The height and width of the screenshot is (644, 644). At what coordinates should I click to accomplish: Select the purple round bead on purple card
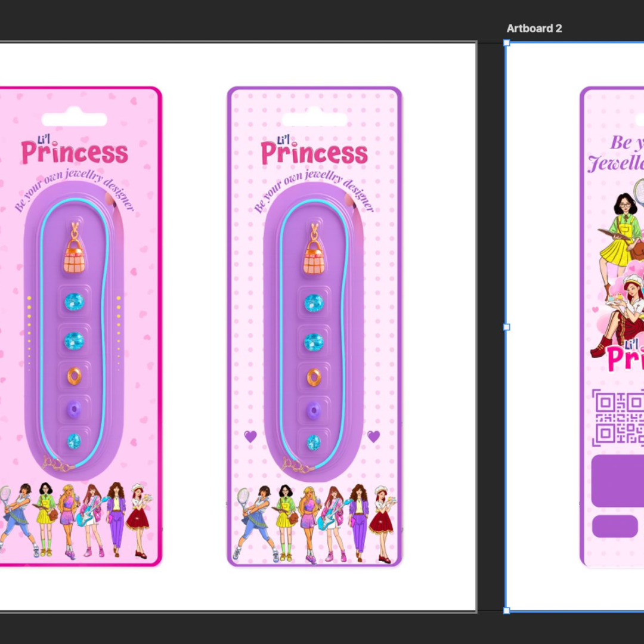pyautogui.click(x=314, y=411)
